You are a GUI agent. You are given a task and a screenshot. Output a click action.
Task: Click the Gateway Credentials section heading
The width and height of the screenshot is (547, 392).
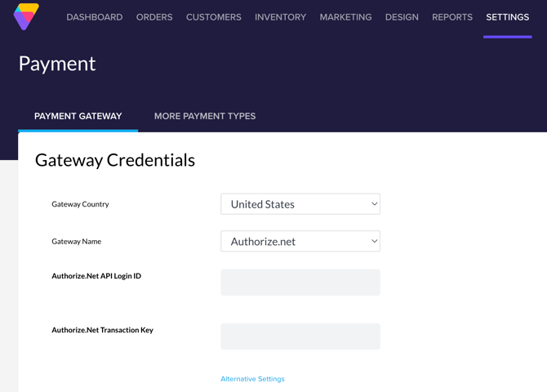(115, 161)
